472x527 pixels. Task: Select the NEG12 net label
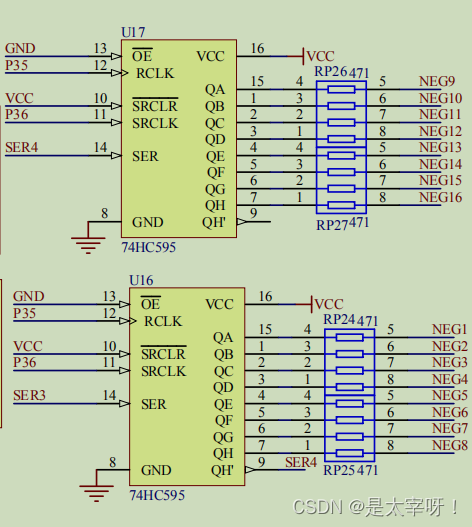point(440,131)
